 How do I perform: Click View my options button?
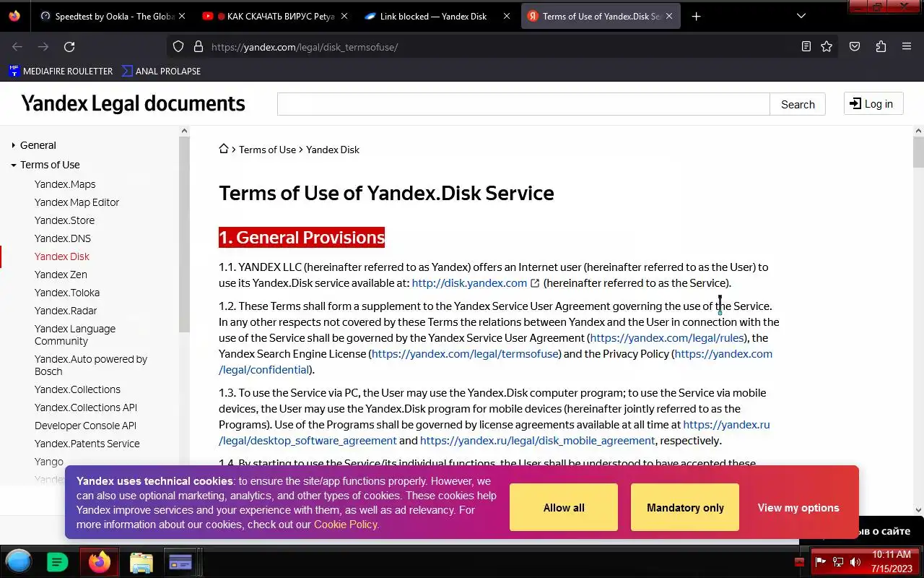(798, 508)
